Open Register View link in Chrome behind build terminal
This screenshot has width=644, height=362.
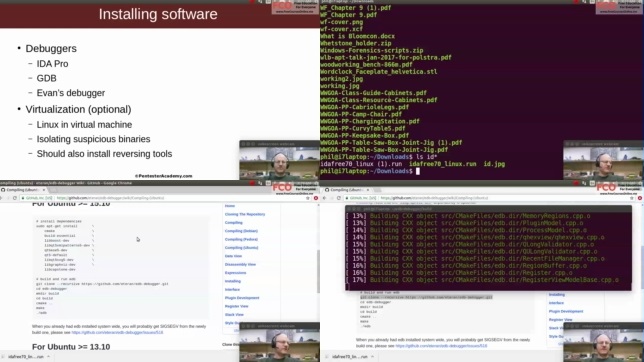(x=561, y=320)
